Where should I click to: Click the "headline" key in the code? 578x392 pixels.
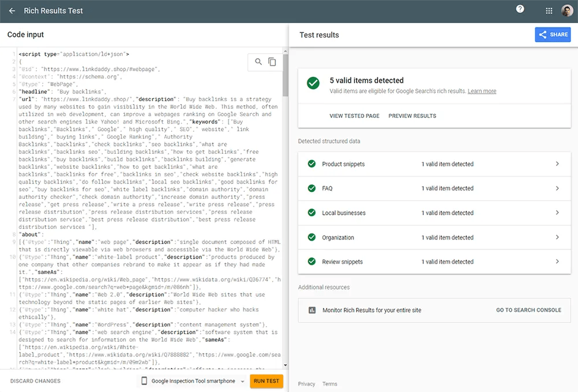[34, 91]
